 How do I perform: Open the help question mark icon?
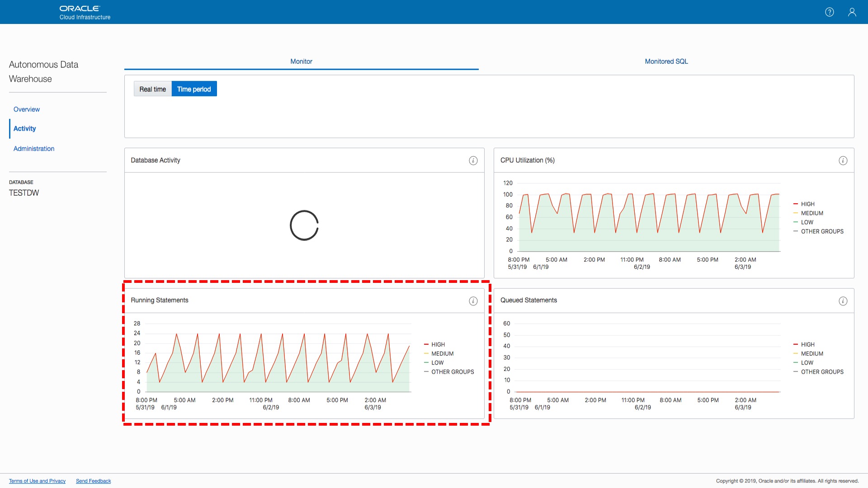829,12
